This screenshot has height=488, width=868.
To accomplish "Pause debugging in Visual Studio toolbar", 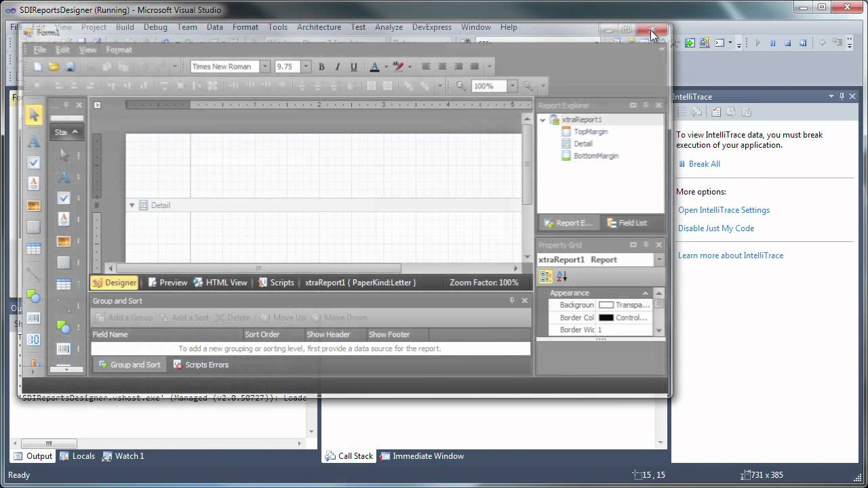I will coord(772,43).
